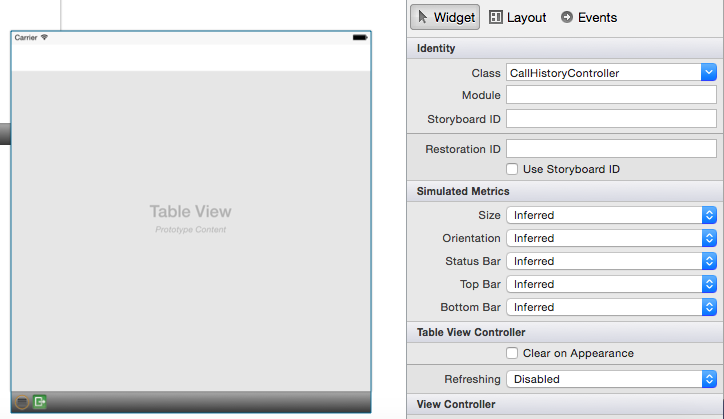
Task: Click the green Exit icon
Action: pos(40,402)
